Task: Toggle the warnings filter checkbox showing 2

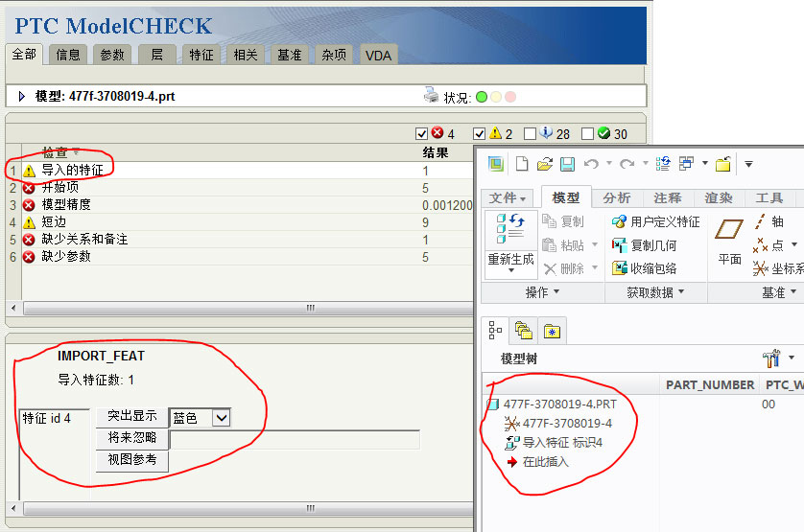Action: (479, 134)
